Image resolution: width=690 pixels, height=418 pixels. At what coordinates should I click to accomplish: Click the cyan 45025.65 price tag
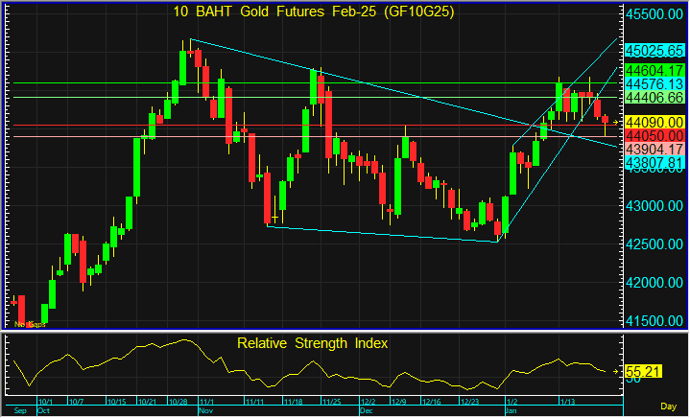(655, 48)
